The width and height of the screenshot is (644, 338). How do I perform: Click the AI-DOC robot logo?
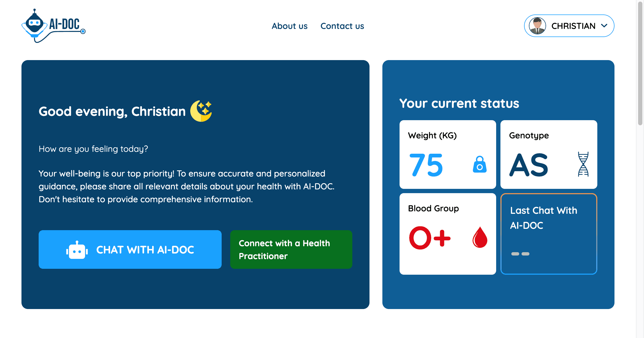pos(53,26)
